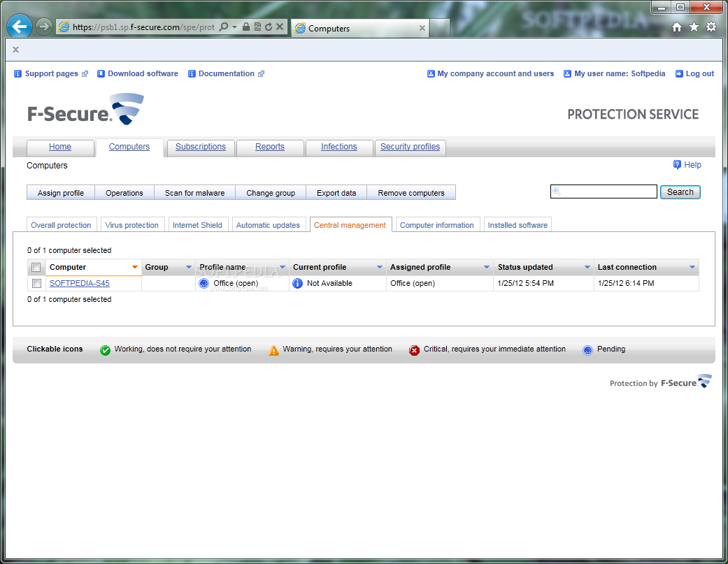The height and width of the screenshot is (564, 728).
Task: Open the Profile name column dropdown arrow
Action: [283, 267]
